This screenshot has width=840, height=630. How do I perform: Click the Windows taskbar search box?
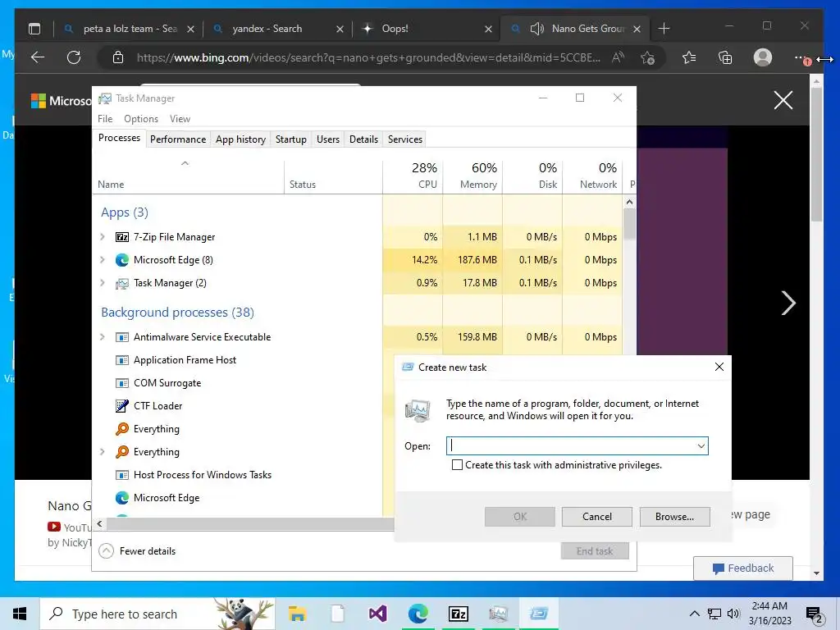click(x=157, y=614)
